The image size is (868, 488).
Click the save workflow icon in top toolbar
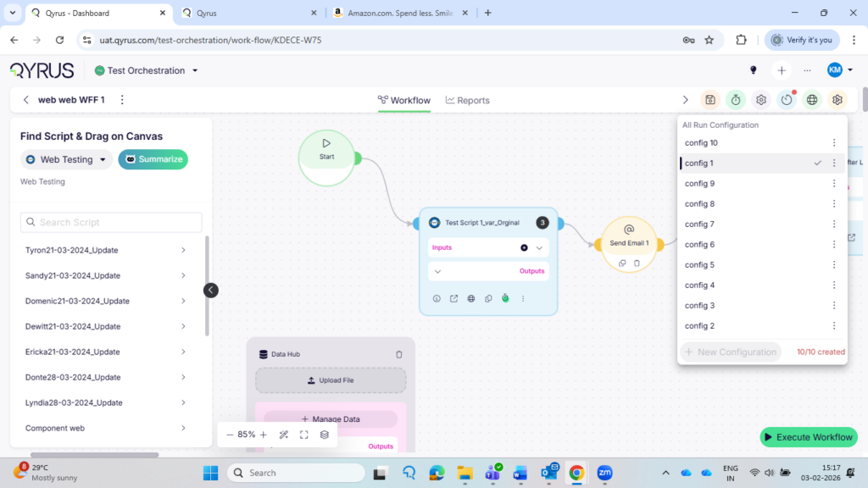[x=710, y=99]
